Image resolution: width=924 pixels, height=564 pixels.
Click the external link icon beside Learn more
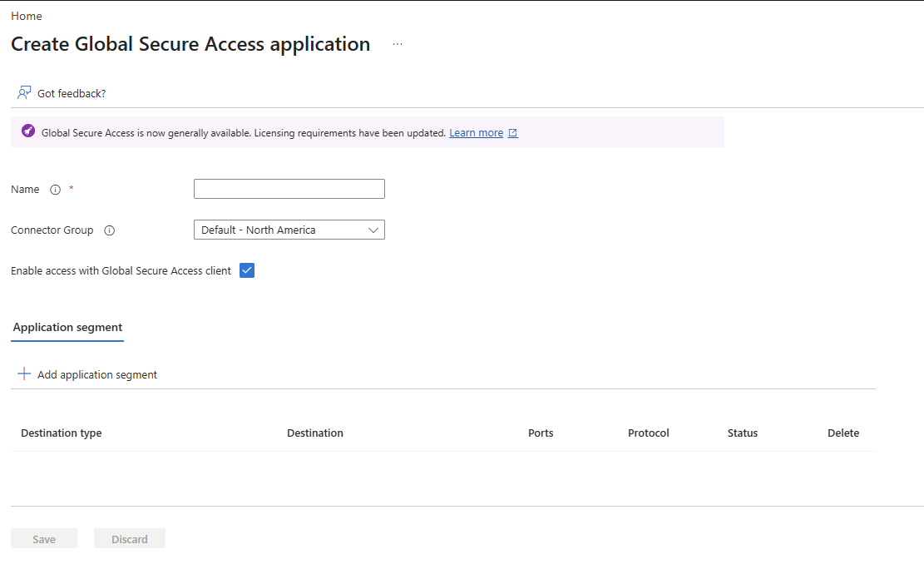click(512, 132)
